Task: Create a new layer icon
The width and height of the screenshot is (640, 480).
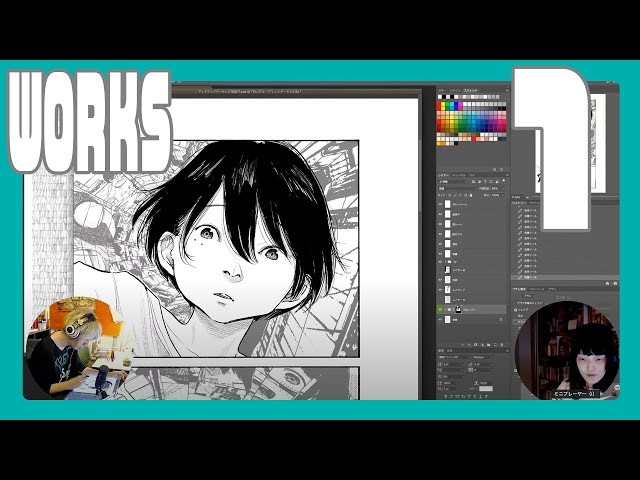Action: (495, 345)
